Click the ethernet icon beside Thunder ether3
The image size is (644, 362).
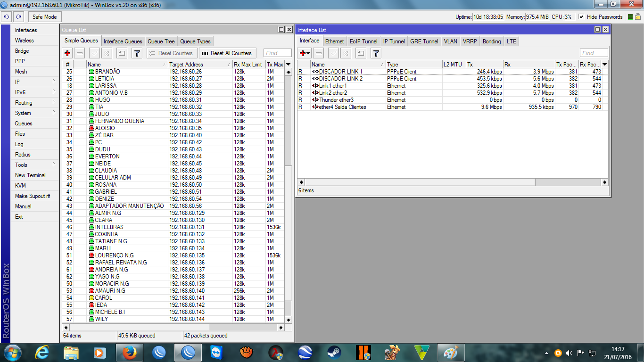click(x=315, y=100)
